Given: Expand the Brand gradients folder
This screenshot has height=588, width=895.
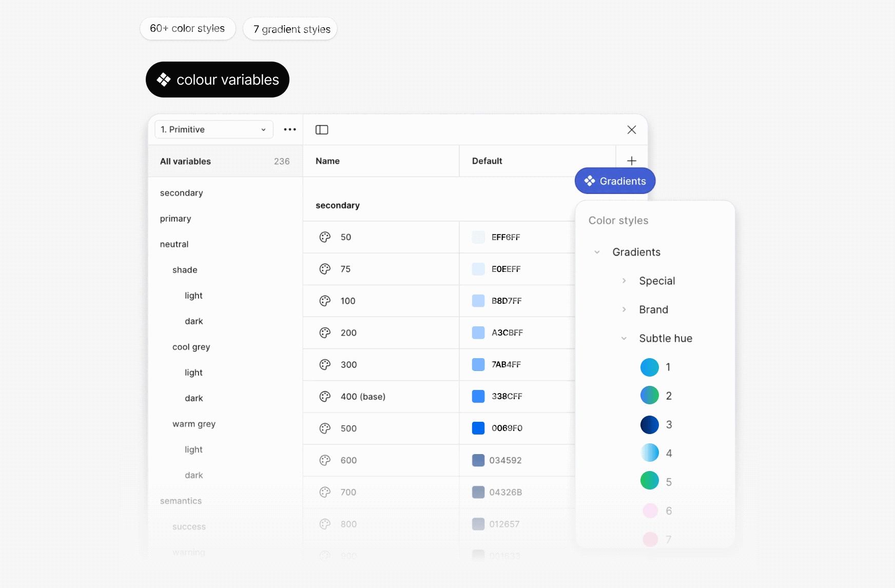Looking at the screenshot, I should (x=624, y=309).
